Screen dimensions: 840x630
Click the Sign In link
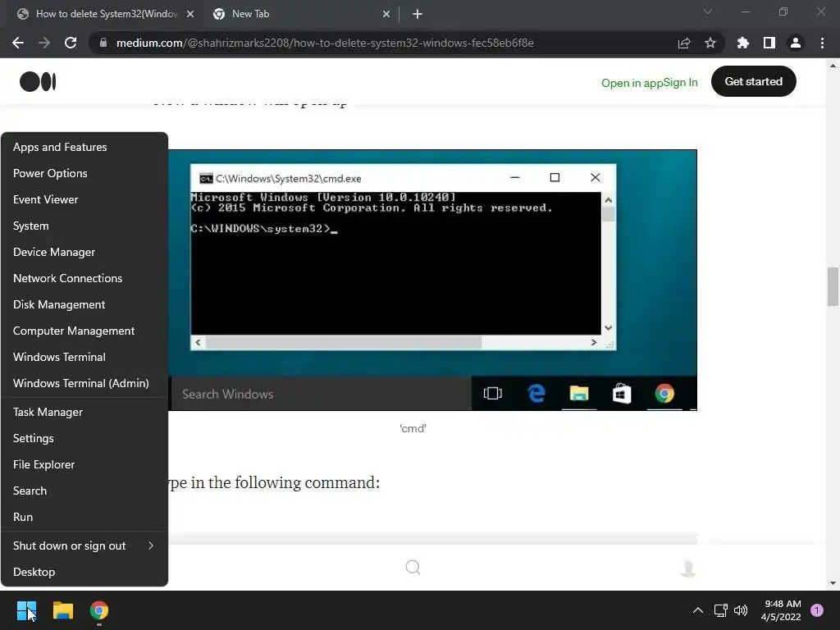(x=680, y=83)
